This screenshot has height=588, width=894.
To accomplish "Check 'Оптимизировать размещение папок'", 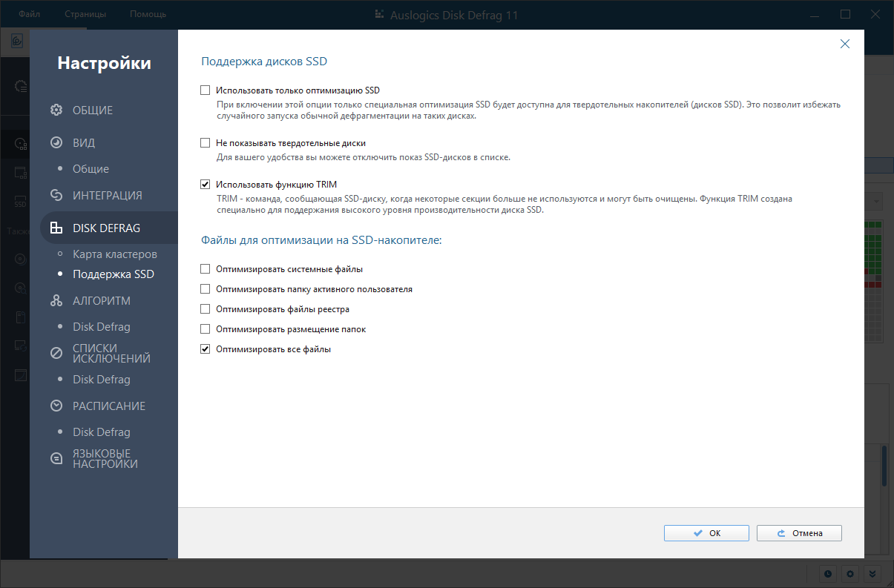I will coord(206,329).
